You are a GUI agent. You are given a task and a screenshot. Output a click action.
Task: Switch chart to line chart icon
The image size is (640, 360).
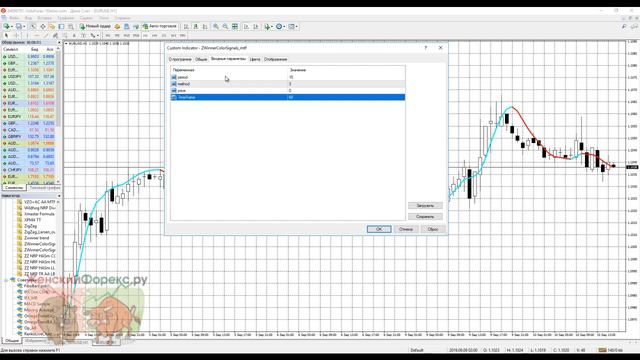click(205, 26)
